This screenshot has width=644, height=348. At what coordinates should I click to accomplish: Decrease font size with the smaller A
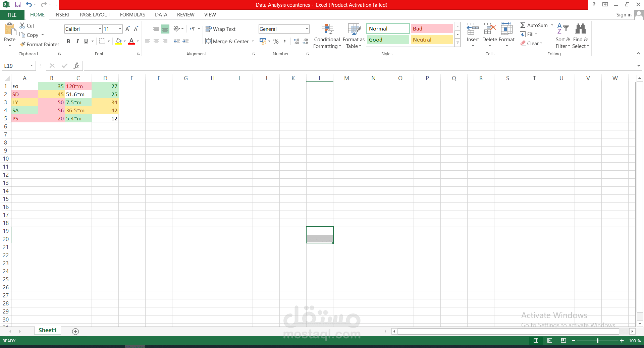136,29
